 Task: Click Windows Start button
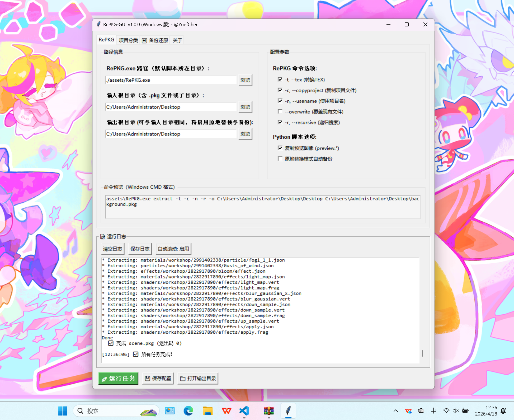63,411
